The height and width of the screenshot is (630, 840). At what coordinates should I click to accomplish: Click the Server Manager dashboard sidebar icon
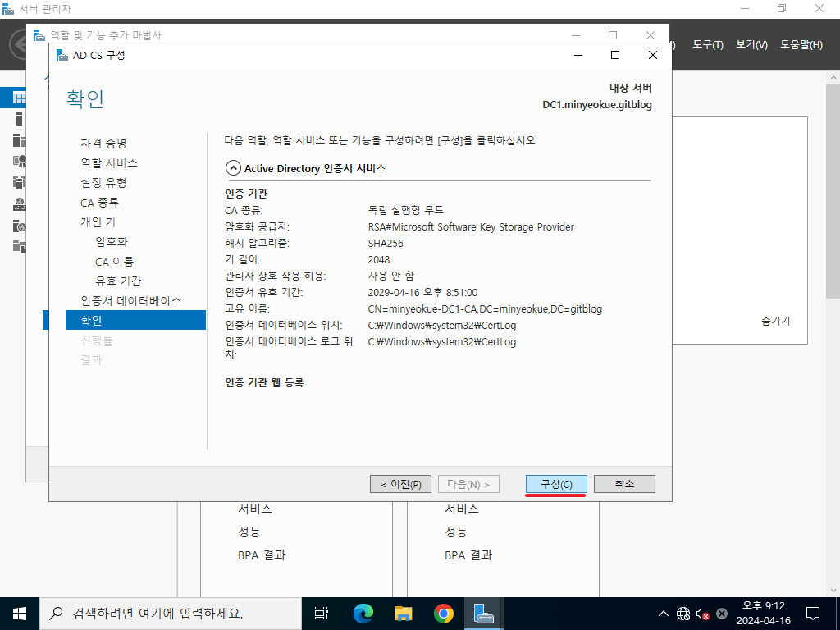[x=20, y=98]
